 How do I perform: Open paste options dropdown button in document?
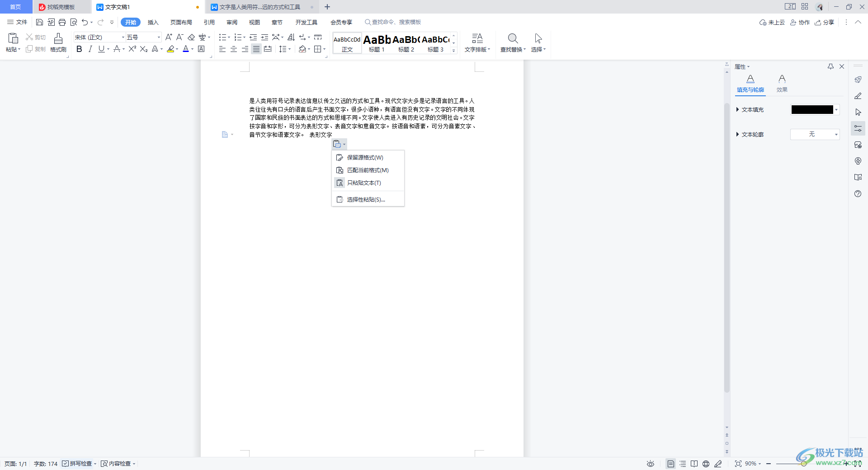coord(339,144)
